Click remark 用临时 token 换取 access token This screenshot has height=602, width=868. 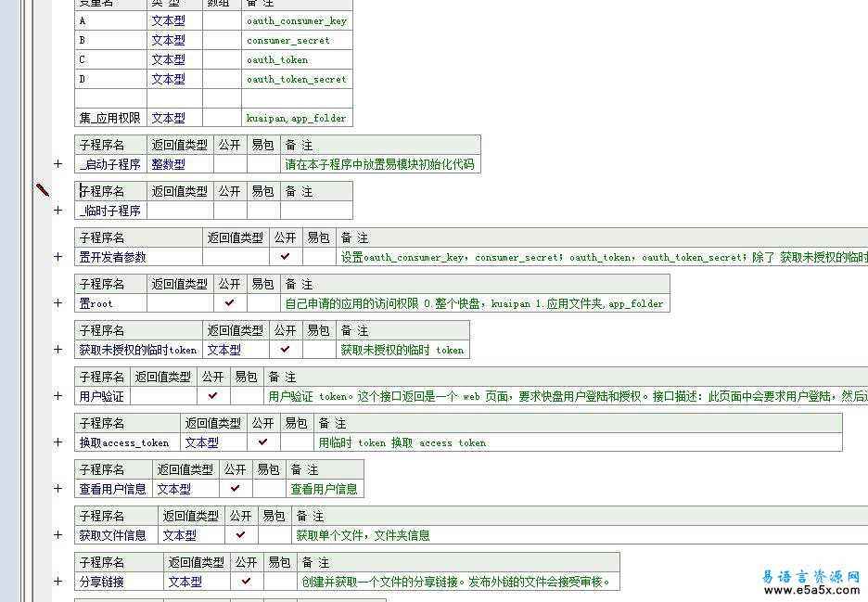point(402,442)
